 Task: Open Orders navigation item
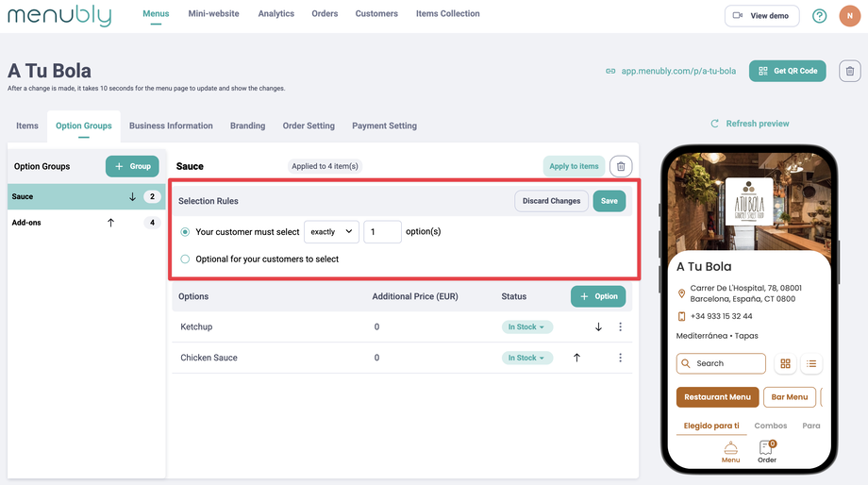325,14
